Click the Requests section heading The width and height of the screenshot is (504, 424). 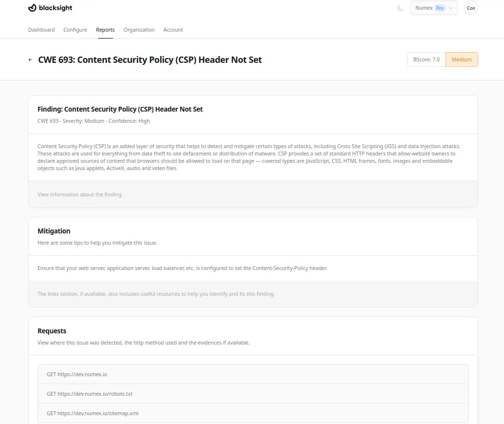pos(52,331)
